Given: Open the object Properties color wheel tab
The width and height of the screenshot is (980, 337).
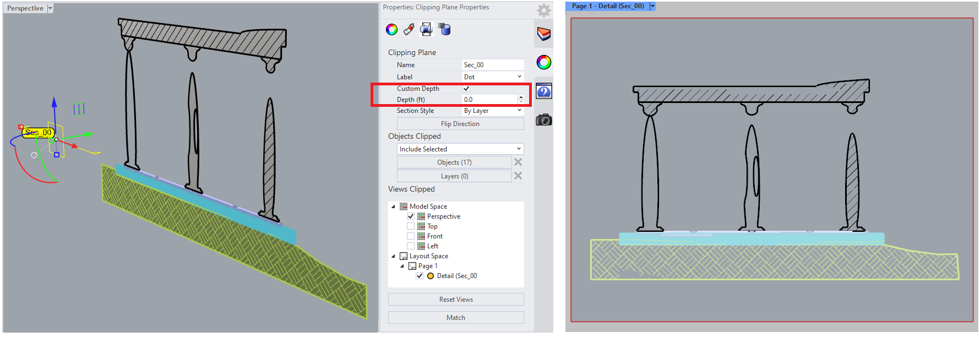Looking at the screenshot, I should coord(391,30).
